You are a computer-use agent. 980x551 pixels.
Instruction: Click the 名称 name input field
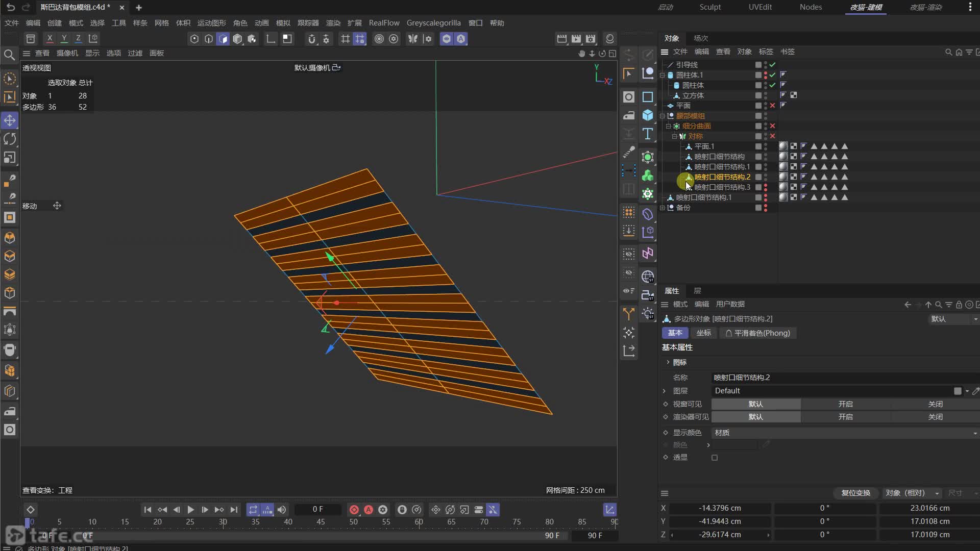(845, 378)
